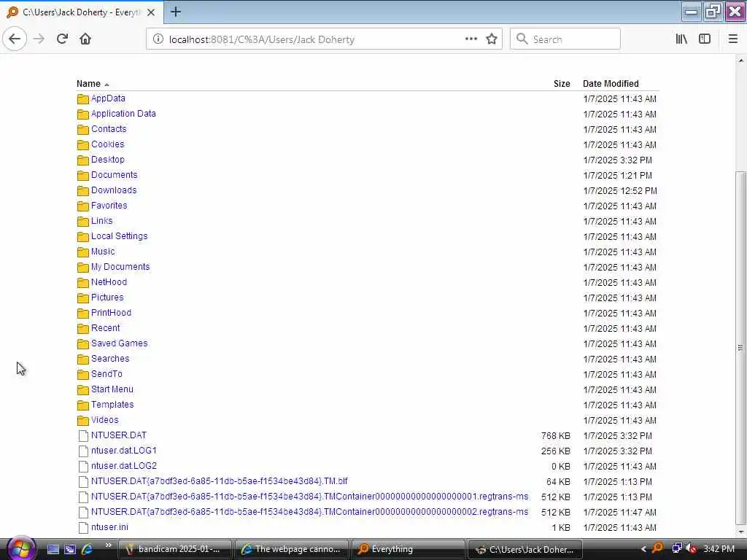Click the forward navigation arrow
Image resolution: width=747 pixels, height=560 pixels.
39,39
